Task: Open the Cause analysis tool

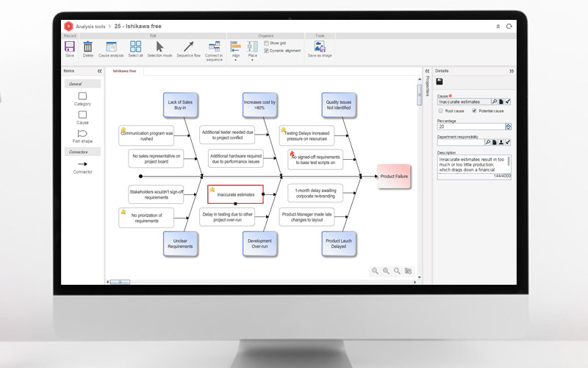Action: (x=111, y=47)
